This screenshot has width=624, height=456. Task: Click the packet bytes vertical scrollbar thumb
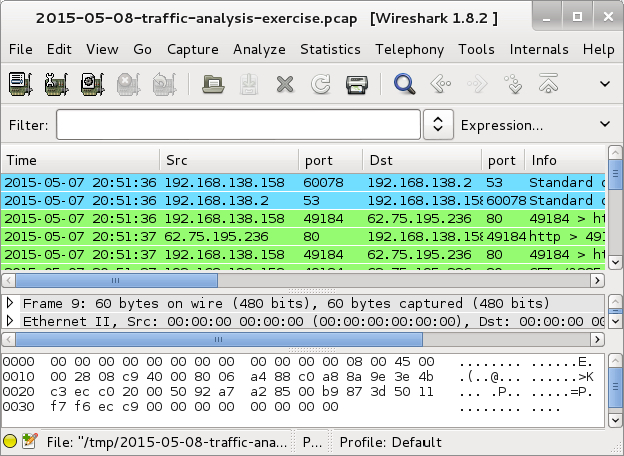point(615,386)
